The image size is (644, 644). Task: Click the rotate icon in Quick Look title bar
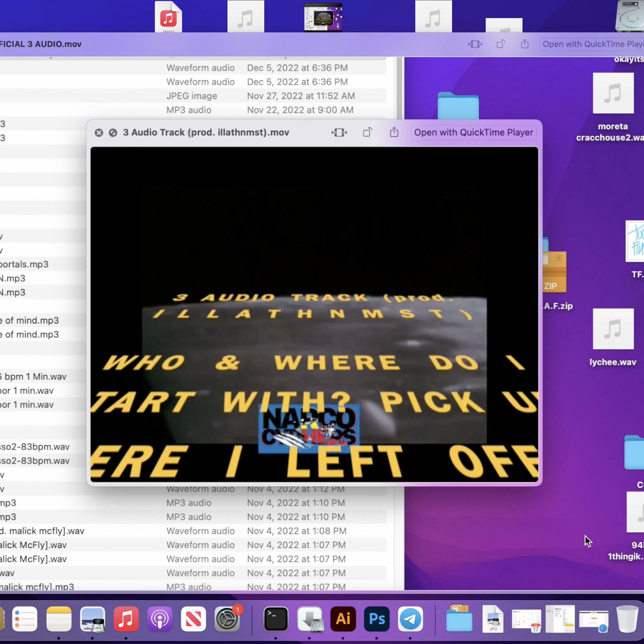point(367,132)
